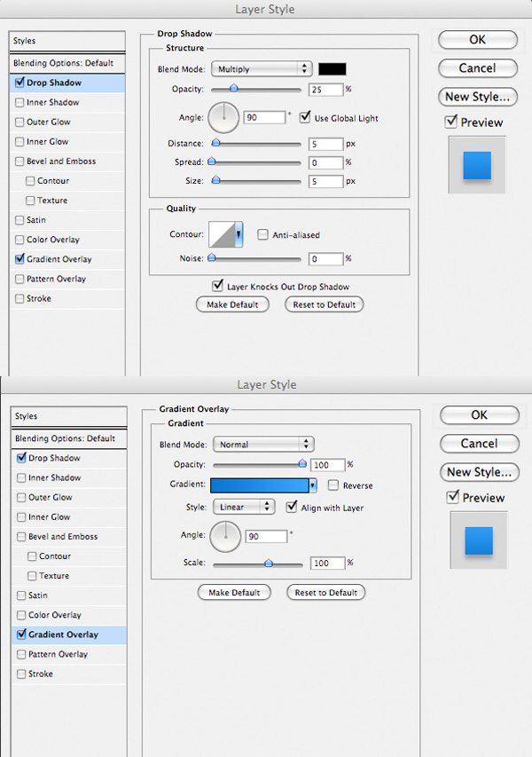The height and width of the screenshot is (757, 532).
Task: Click the Gradient Overlay Angle dial
Action: tap(225, 536)
